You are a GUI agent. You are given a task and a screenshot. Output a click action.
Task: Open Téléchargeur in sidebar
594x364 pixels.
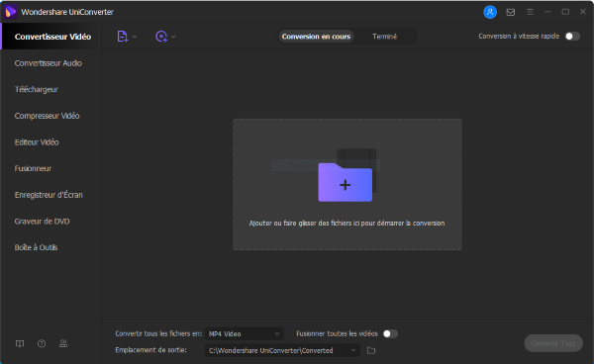tap(37, 90)
